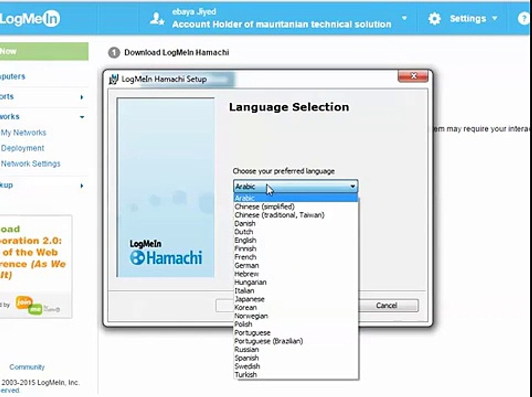
Task: Open the Computers sidebar link
Action: (x=13, y=76)
